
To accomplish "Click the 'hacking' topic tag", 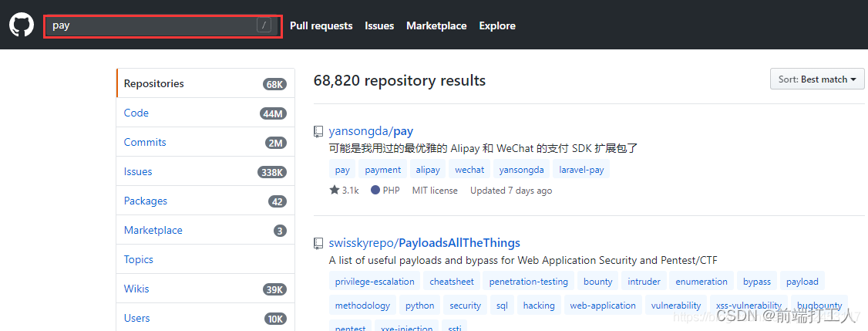I will click(539, 305).
